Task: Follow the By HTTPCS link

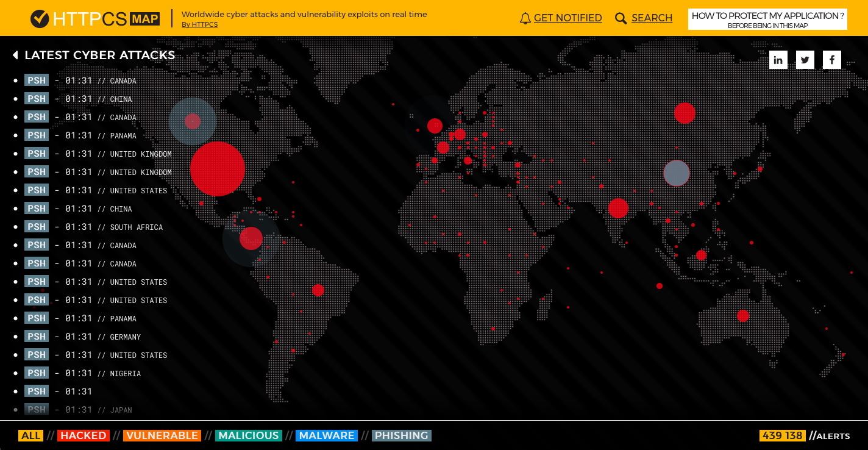Action: pos(199,25)
